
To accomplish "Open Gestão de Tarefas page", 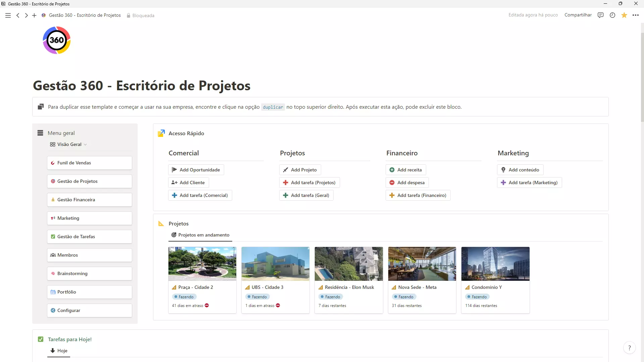I will click(x=90, y=237).
